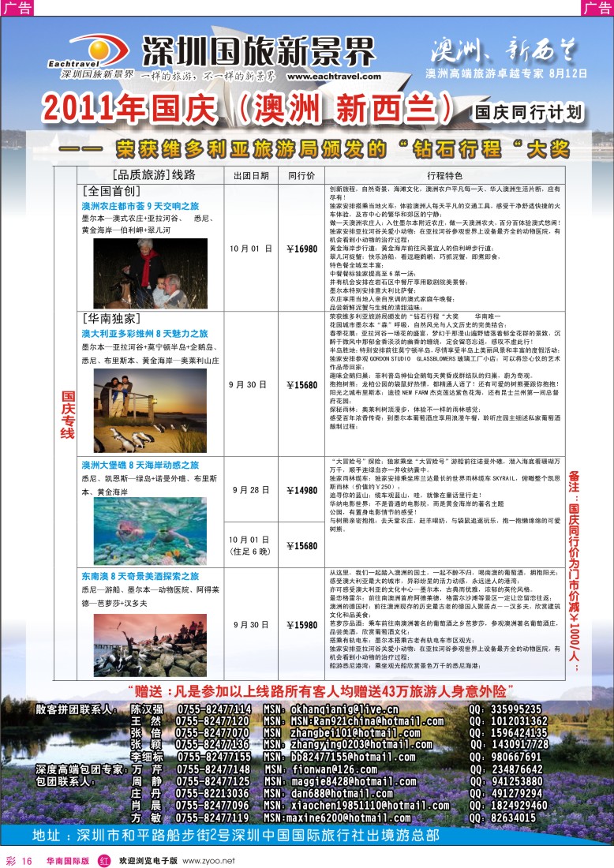This screenshot has height=868, width=614.
Task: Select the 广告 label at top left
Action: pyautogui.click(x=17, y=8)
